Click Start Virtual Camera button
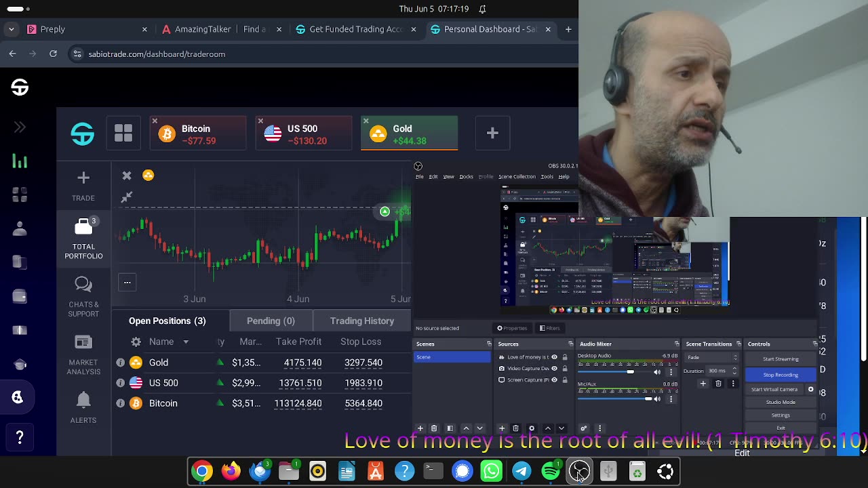The image size is (868, 488). pos(774,389)
